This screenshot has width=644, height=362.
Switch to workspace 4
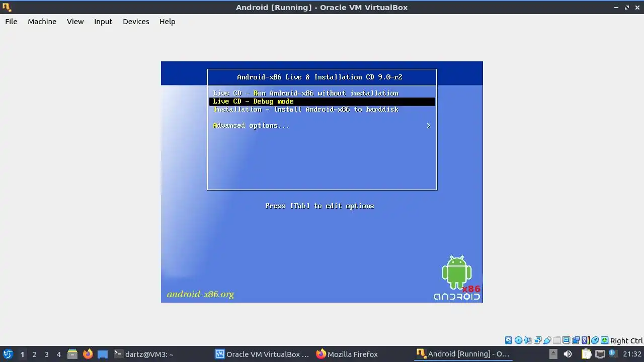[x=58, y=354]
